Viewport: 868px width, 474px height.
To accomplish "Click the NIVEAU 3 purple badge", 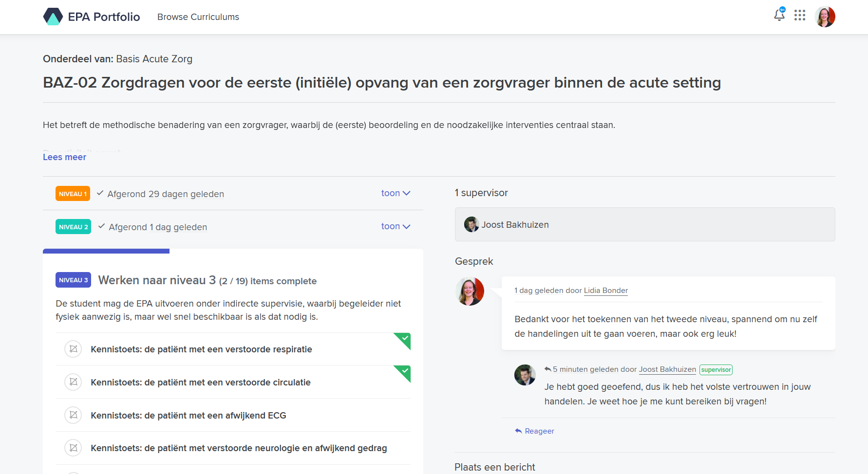I will pyautogui.click(x=73, y=280).
